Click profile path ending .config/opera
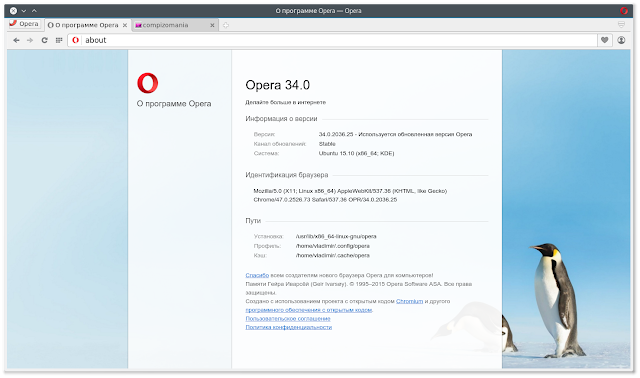Screen dimensions: 640x378 tap(333, 246)
